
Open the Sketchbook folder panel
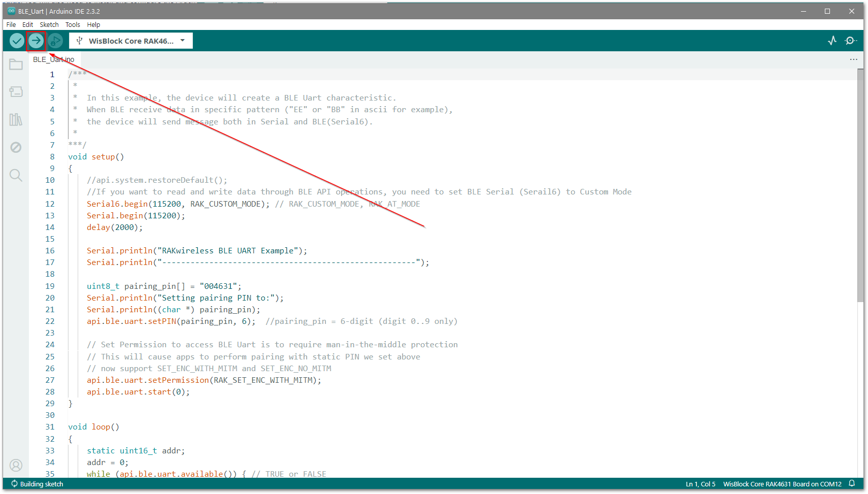[x=16, y=64]
